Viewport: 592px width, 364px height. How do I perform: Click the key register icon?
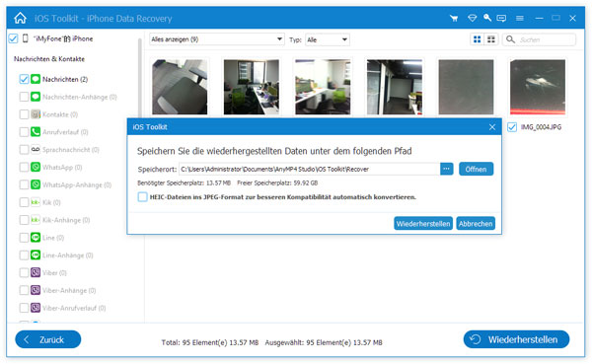pos(487,18)
